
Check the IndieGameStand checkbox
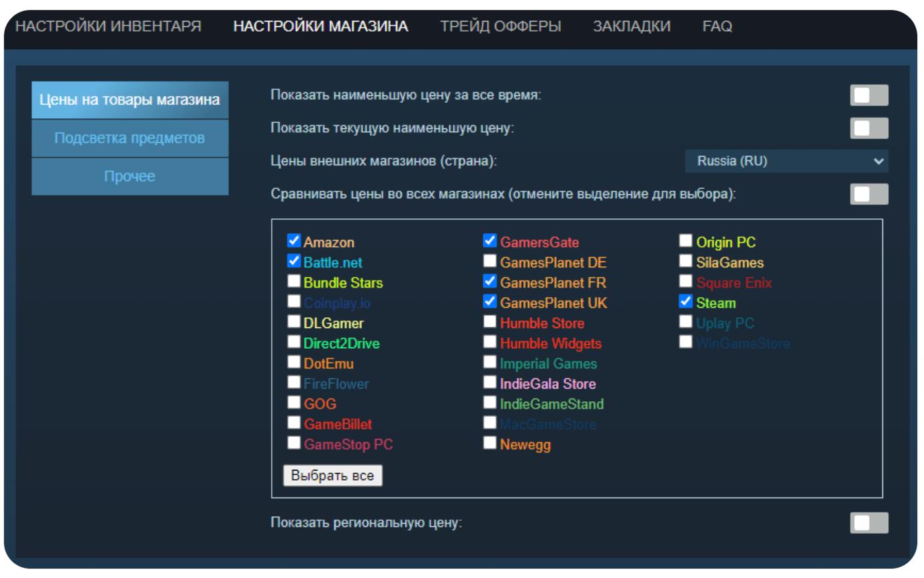click(490, 402)
